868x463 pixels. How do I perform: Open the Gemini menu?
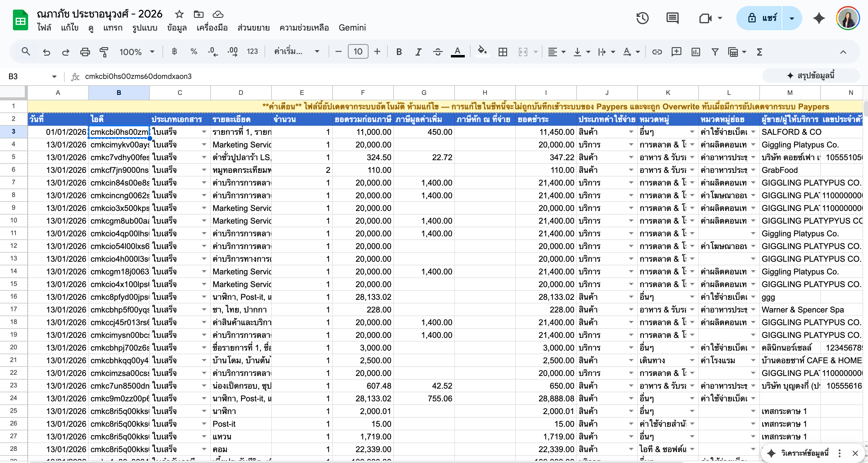click(352, 28)
